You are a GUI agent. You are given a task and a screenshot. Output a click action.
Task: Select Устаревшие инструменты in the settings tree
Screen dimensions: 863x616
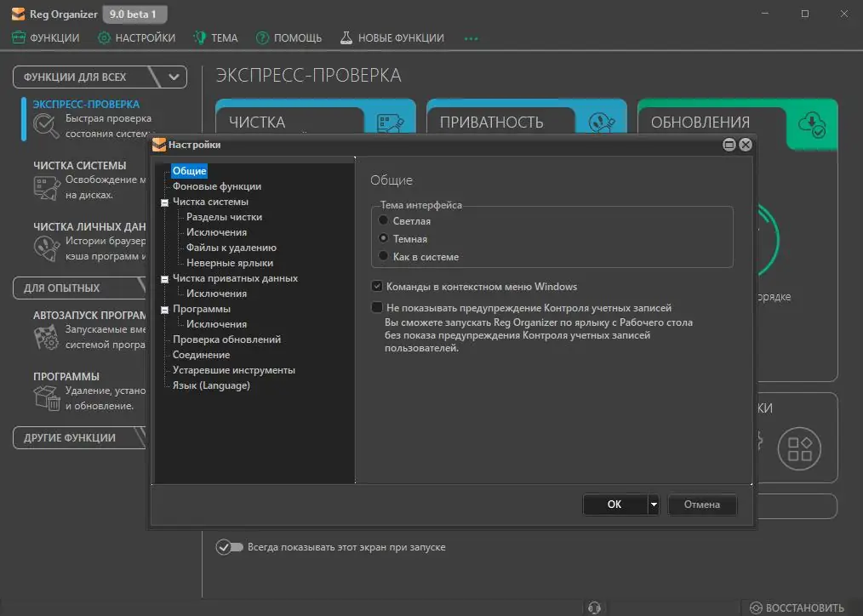click(234, 371)
